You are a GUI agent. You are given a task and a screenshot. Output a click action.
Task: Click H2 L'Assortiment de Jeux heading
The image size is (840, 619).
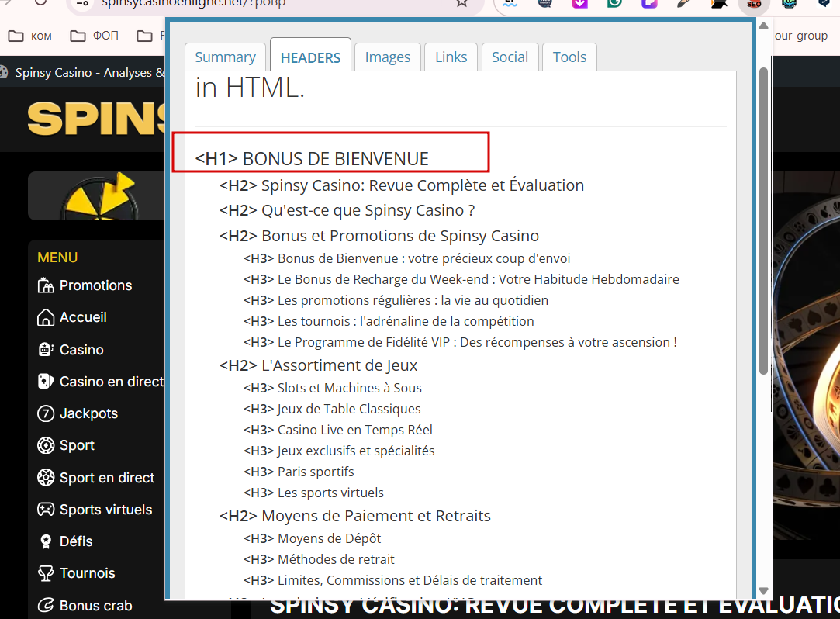[318, 365]
